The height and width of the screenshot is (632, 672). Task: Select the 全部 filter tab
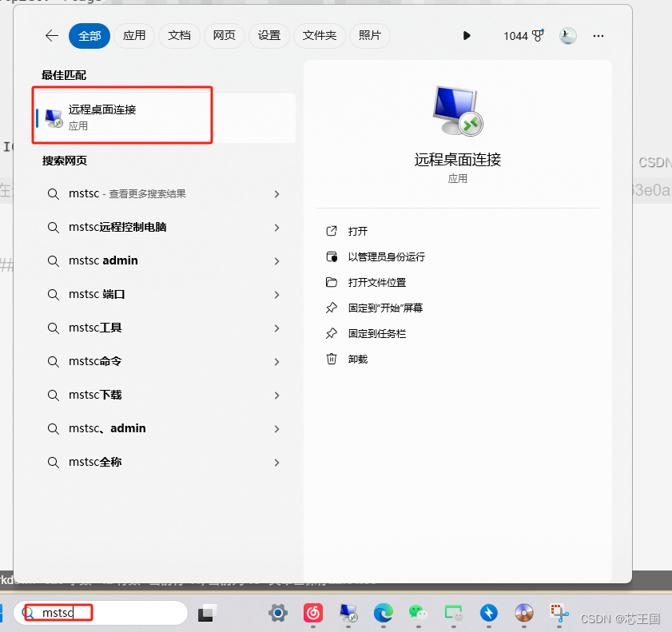click(x=89, y=36)
